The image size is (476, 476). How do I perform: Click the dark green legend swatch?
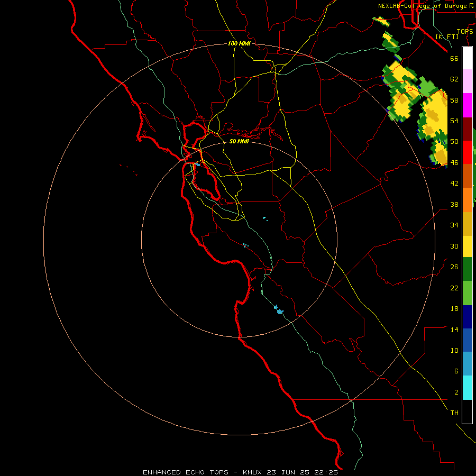467,269
